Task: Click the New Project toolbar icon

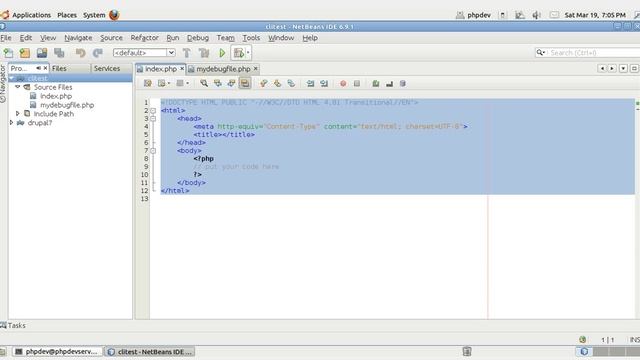Action: pos(25,53)
